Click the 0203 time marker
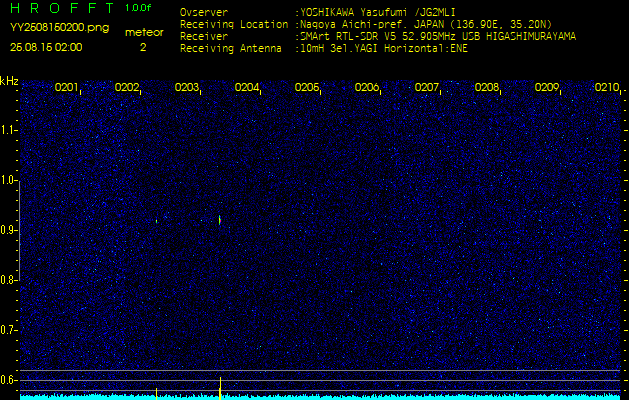The width and height of the screenshot is (629, 400). point(187,87)
